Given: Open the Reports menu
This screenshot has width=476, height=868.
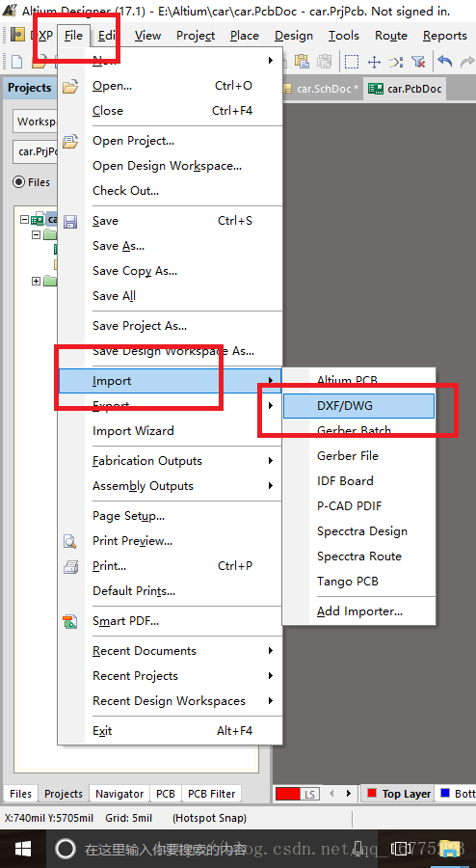Looking at the screenshot, I should pos(445,36).
